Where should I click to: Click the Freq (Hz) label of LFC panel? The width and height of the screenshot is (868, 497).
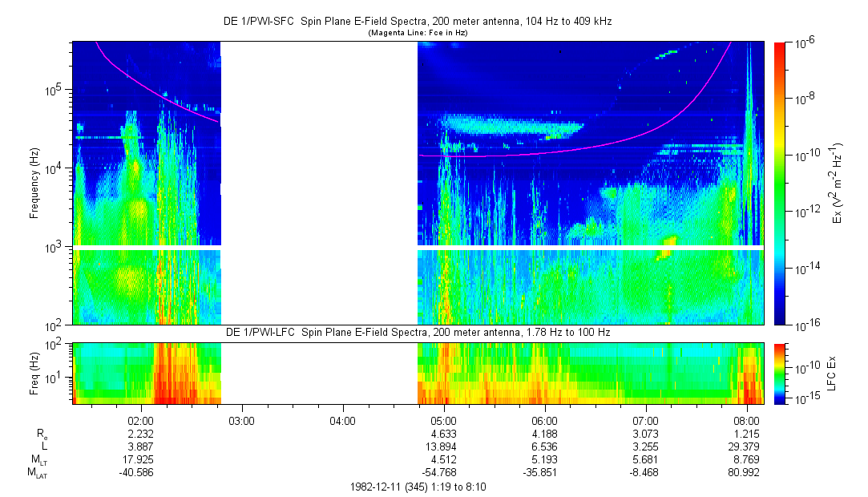[x=35, y=373]
